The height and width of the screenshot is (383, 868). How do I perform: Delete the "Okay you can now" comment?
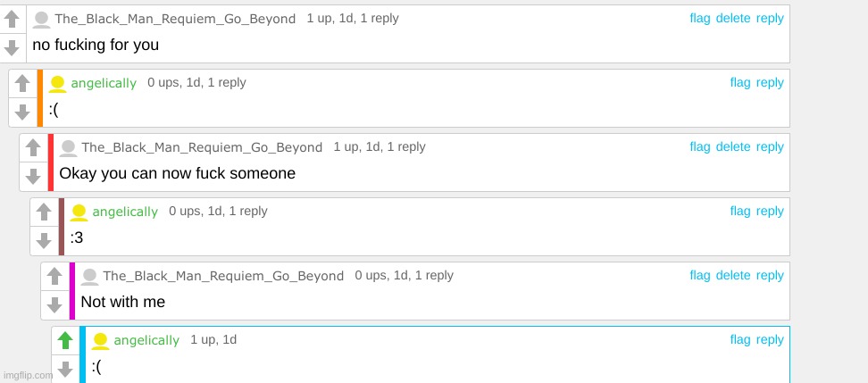coord(733,146)
